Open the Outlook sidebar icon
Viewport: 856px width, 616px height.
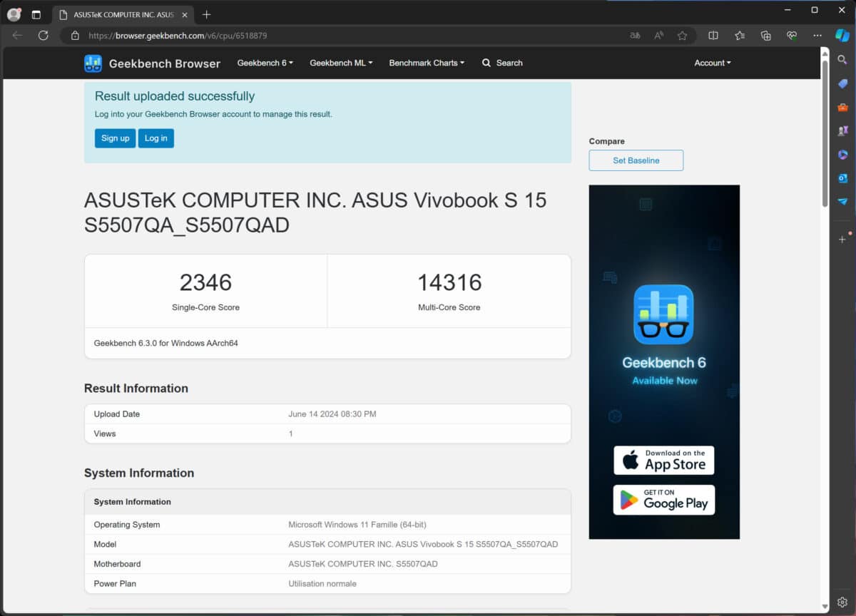842,178
